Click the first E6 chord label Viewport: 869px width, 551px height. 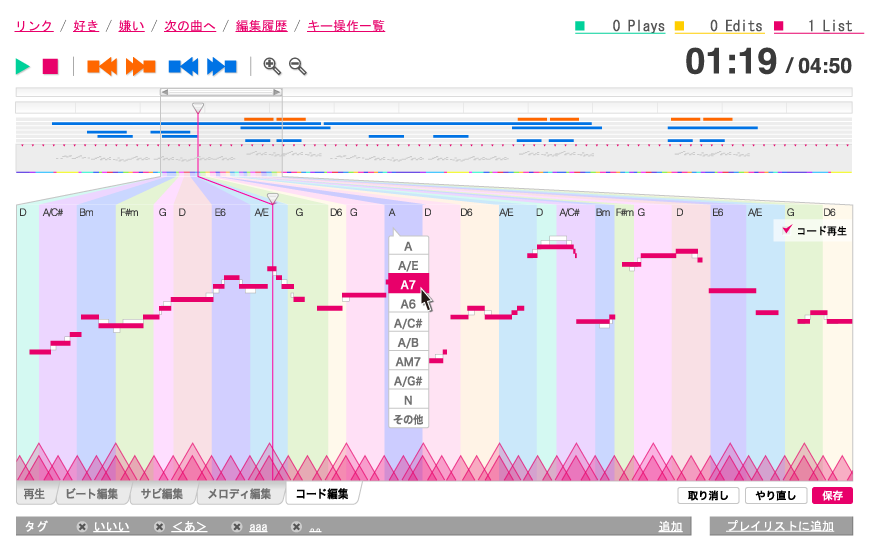220,212
